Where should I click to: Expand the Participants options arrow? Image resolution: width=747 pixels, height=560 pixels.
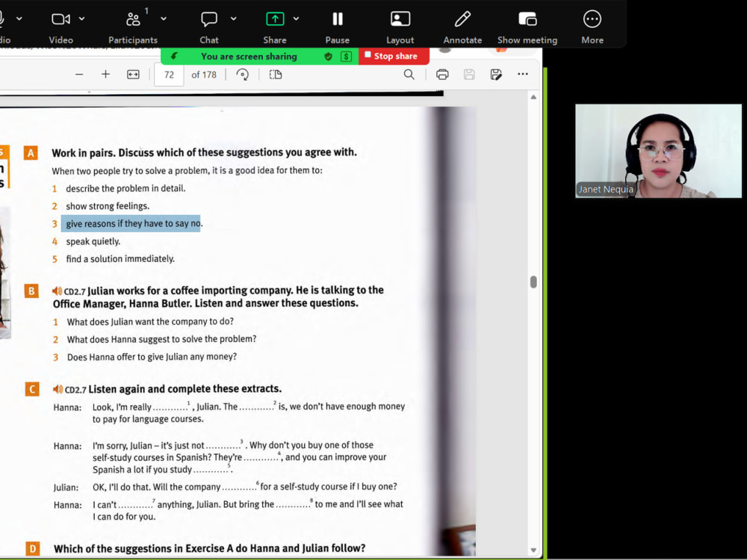[x=164, y=19]
